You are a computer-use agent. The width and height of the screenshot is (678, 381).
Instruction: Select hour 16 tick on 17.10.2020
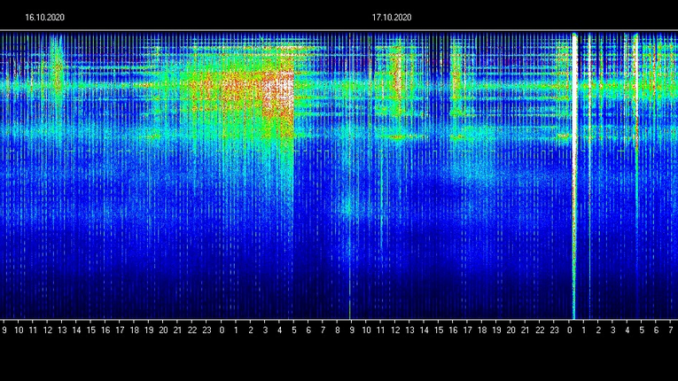click(x=453, y=330)
